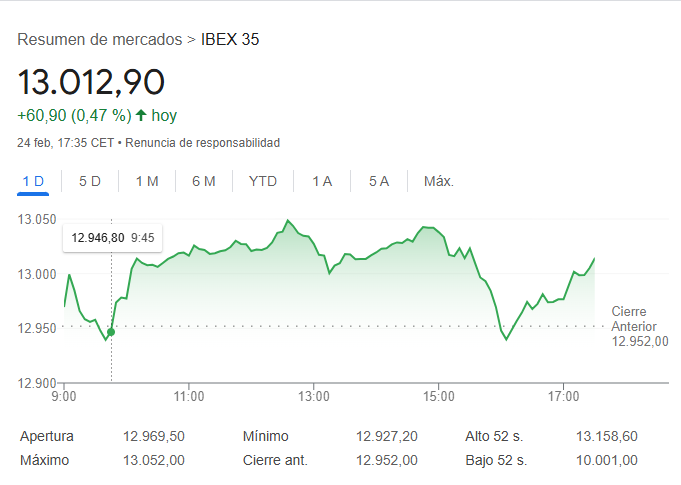Click the IBEX 35 breadcrumb title
The height and width of the screenshot is (485, 681).
[x=230, y=40]
